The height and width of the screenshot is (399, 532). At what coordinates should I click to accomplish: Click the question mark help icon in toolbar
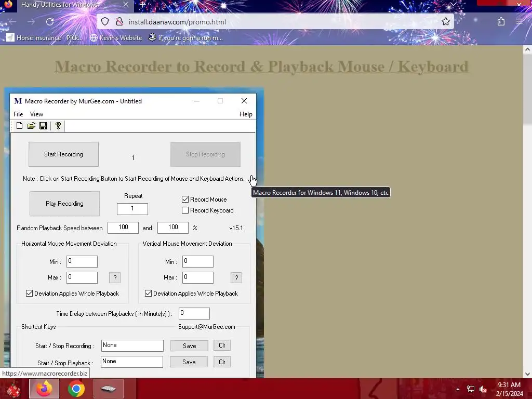pyautogui.click(x=58, y=126)
